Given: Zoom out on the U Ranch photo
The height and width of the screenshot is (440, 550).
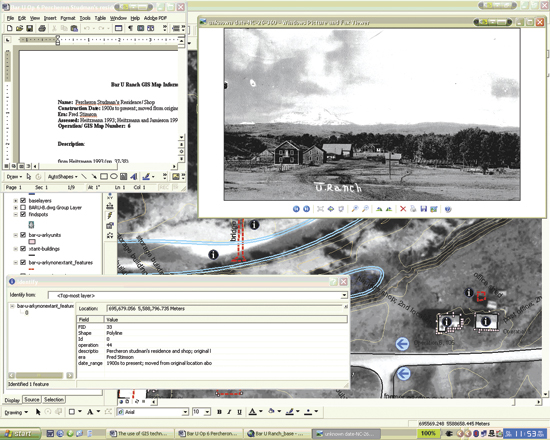Looking at the screenshot, I should 365,209.
